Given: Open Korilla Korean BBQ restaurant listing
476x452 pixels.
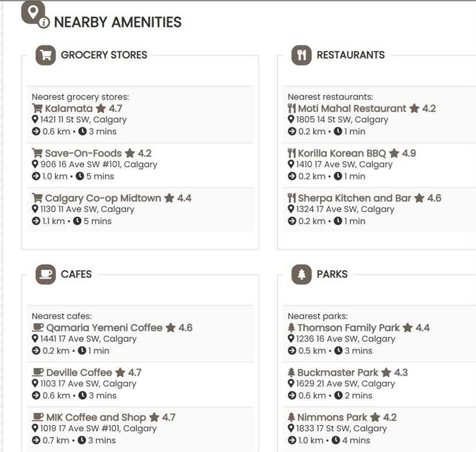Looking at the screenshot, I should (x=342, y=154).
